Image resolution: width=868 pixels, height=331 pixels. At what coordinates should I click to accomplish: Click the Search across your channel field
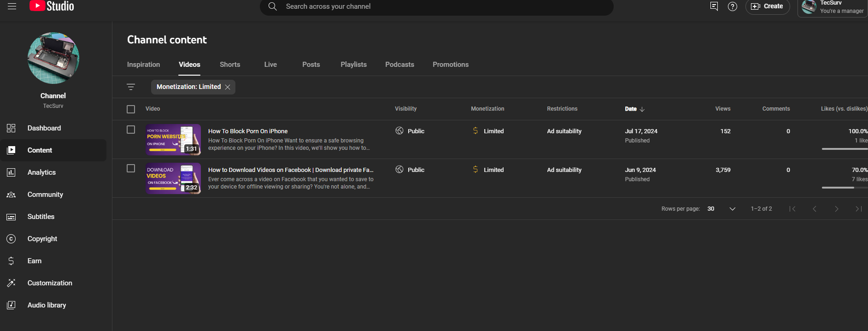click(437, 6)
